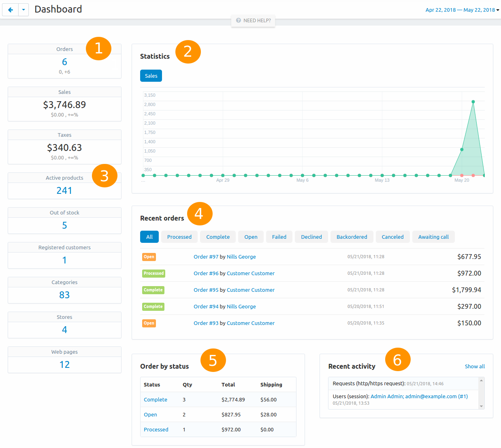This screenshot has width=501, height=448.
Task: Open the Orders count of 6
Action: (64, 62)
